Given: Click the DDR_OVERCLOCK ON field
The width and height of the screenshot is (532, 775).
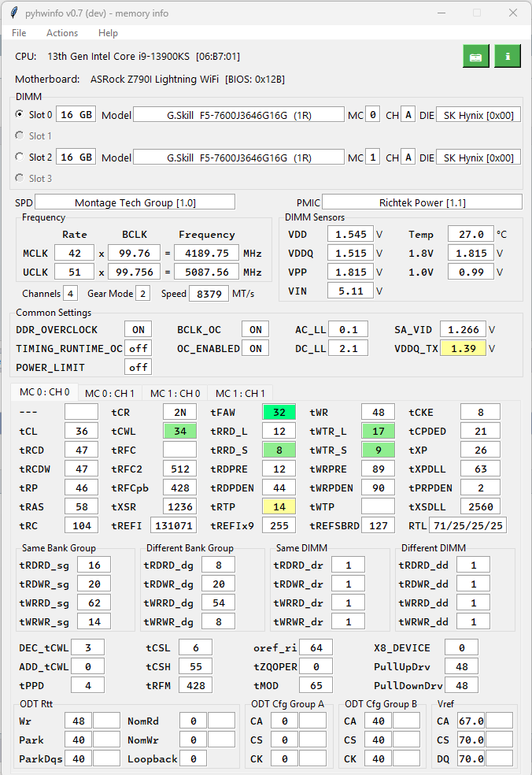Looking at the screenshot, I should click(x=139, y=330).
